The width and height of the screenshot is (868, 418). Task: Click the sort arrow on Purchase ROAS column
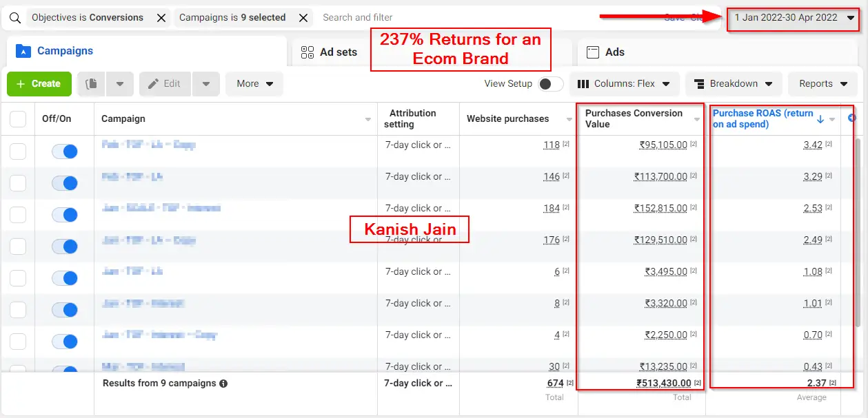tap(820, 119)
